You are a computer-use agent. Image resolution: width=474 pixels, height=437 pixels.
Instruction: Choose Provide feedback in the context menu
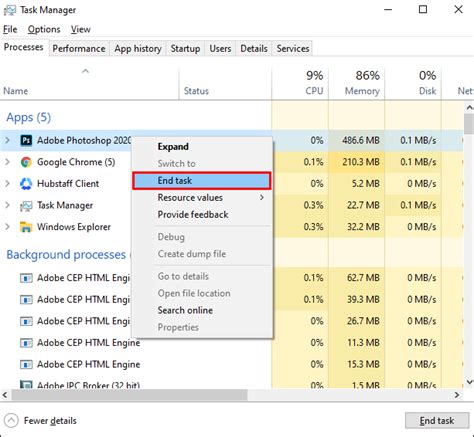click(202, 215)
